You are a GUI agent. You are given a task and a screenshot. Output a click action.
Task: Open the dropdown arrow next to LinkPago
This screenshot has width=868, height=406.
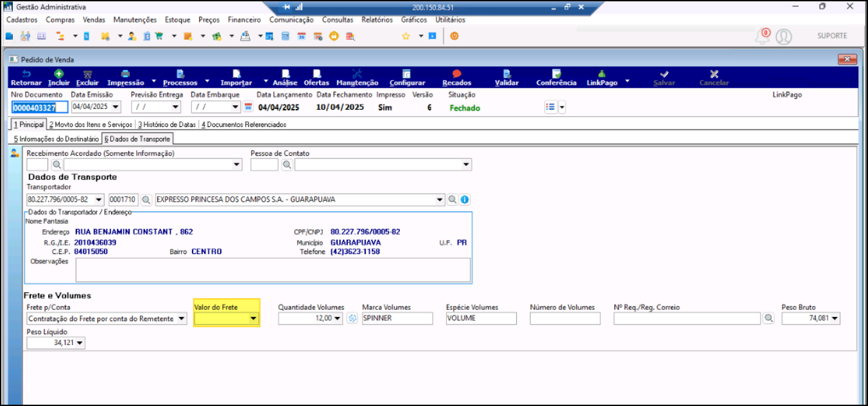627,81
